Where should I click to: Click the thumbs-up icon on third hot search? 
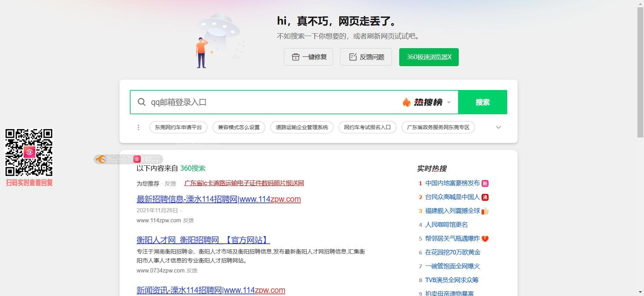coord(485,211)
